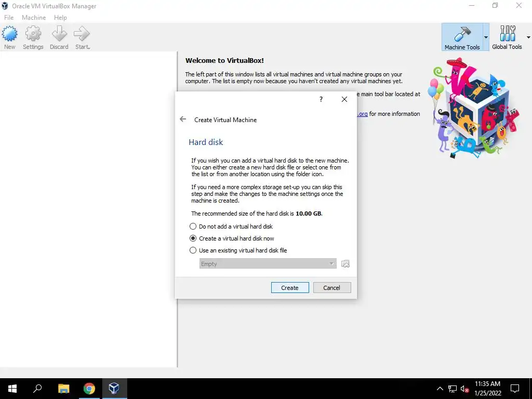This screenshot has height=399, width=532.
Task: Launch Google Chrome from the taskbar
Action: (x=89, y=389)
